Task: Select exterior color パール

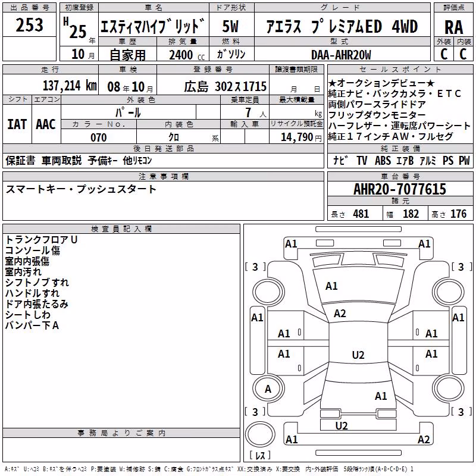Action: click(x=128, y=112)
